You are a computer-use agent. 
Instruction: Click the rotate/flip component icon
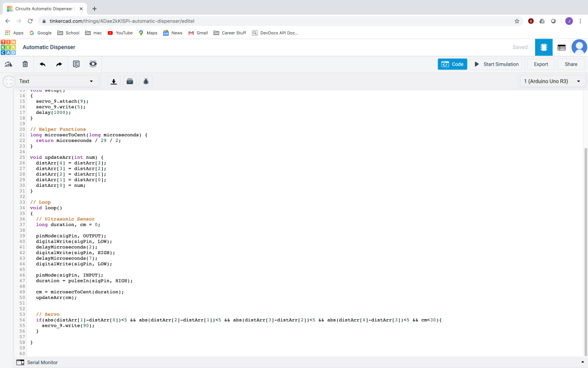9,64
